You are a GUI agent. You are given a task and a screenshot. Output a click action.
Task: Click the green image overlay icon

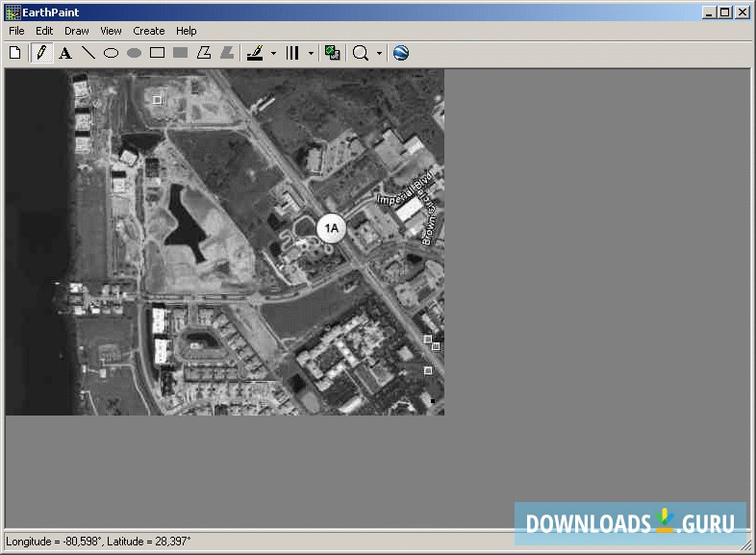[333, 53]
